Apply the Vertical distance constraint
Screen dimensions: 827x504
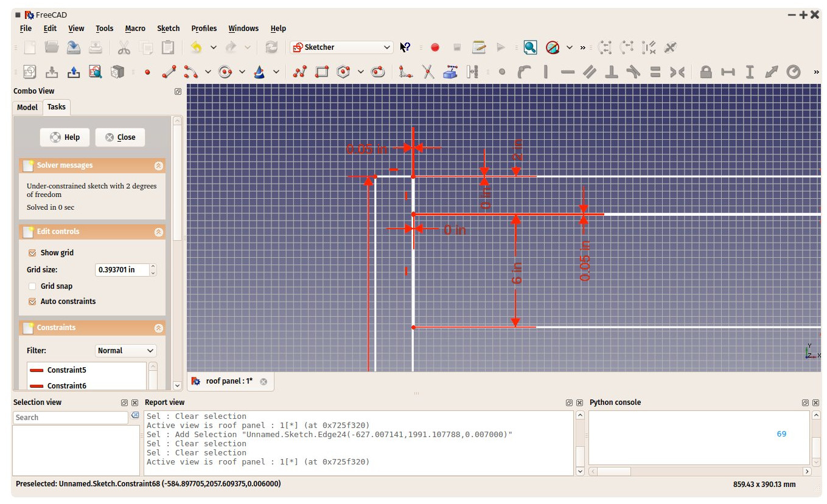(x=750, y=72)
